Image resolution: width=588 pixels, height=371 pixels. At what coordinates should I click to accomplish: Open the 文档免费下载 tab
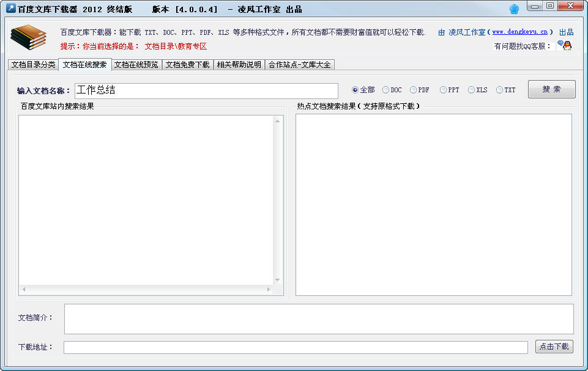[187, 65]
